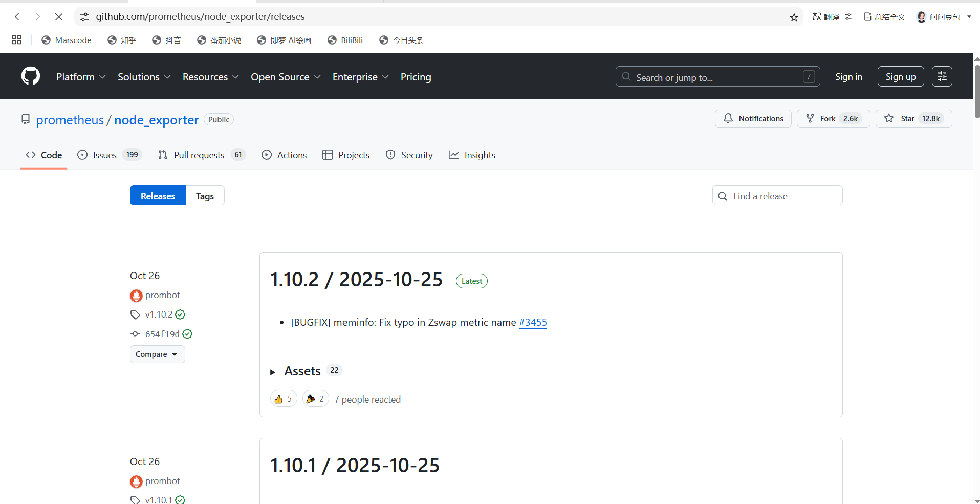Screen dimensions: 980x504
Task: Click 总结全文 summarize button
Action: (884, 17)
